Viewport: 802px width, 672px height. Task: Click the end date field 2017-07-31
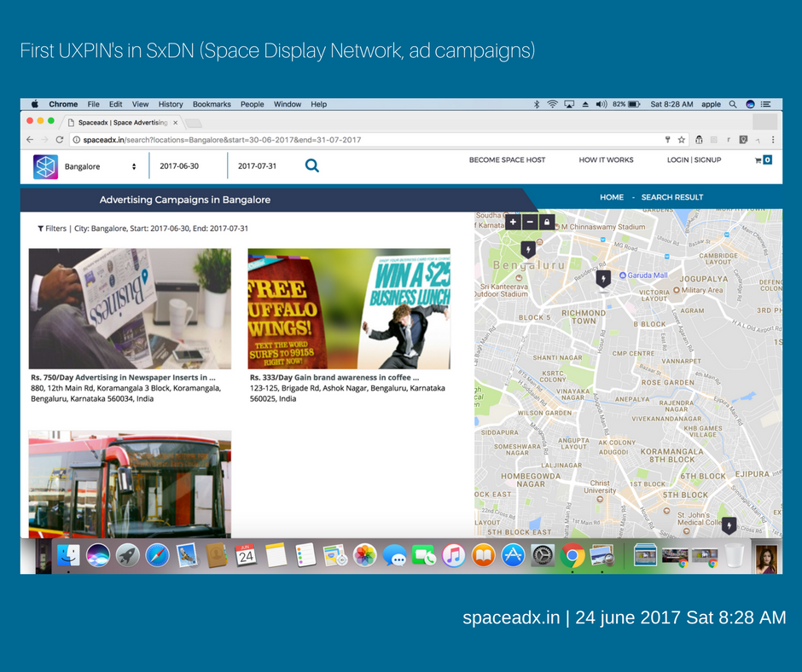(x=257, y=166)
